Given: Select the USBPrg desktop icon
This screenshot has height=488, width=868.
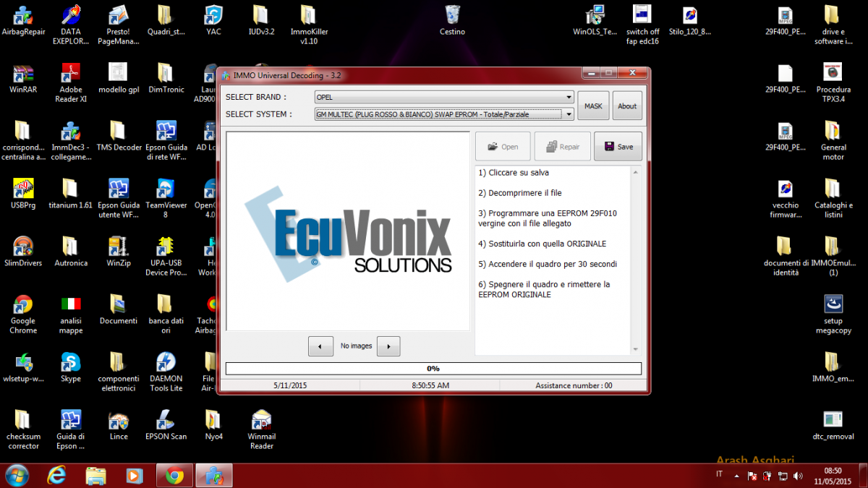Looking at the screenshot, I should pyautogui.click(x=23, y=194).
